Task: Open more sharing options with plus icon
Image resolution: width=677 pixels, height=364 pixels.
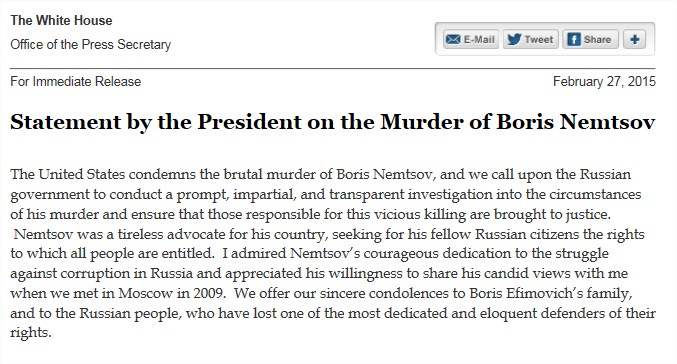Action: click(x=634, y=39)
